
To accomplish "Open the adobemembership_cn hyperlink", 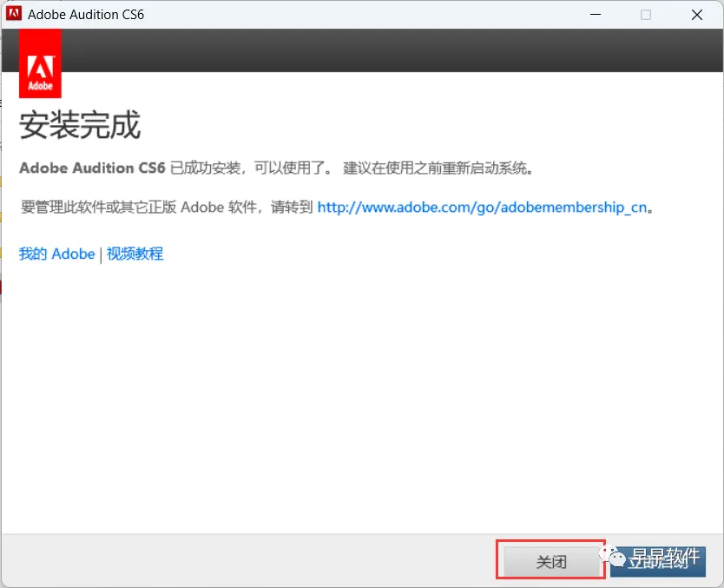I will pos(482,207).
